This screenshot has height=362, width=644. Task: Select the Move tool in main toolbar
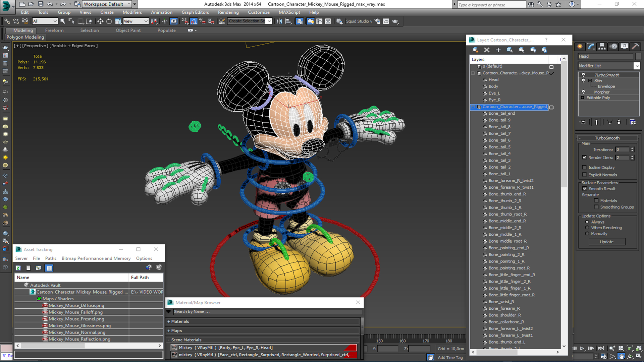(x=100, y=21)
